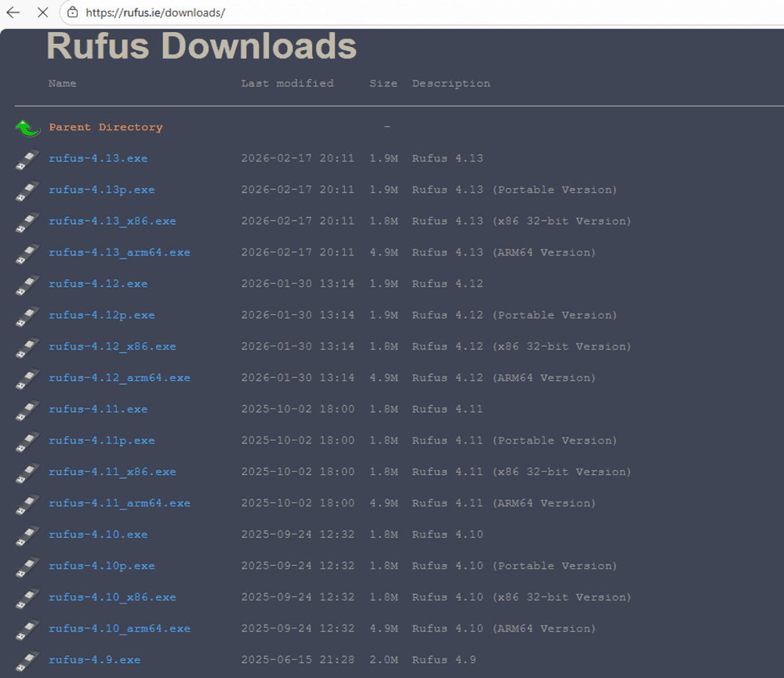
Task: Sort by the Size column header
Action: (x=383, y=83)
